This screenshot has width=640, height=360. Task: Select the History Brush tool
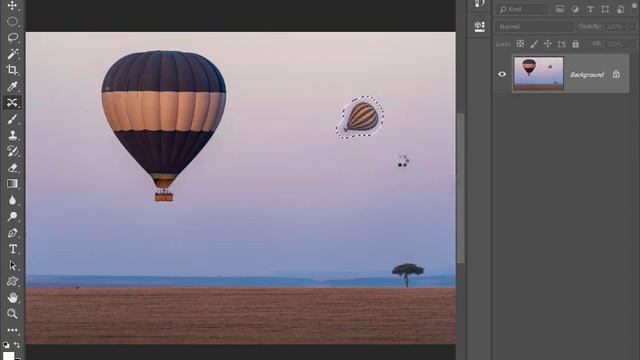(12, 151)
